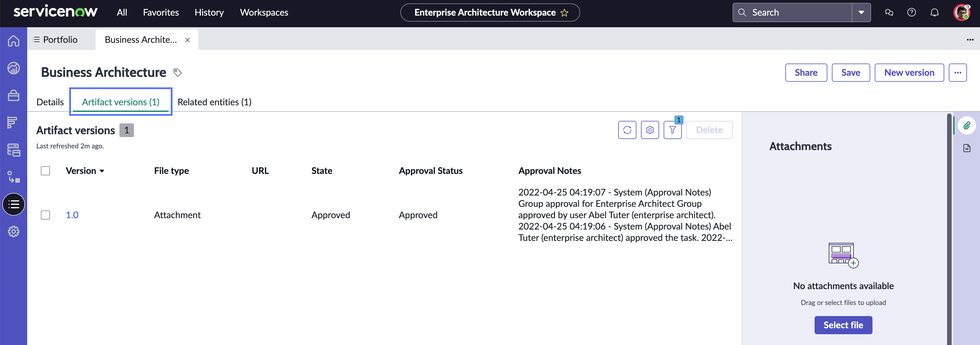Expand the search scope dropdown arrow
Screen dimensions: 980x345
861,12
